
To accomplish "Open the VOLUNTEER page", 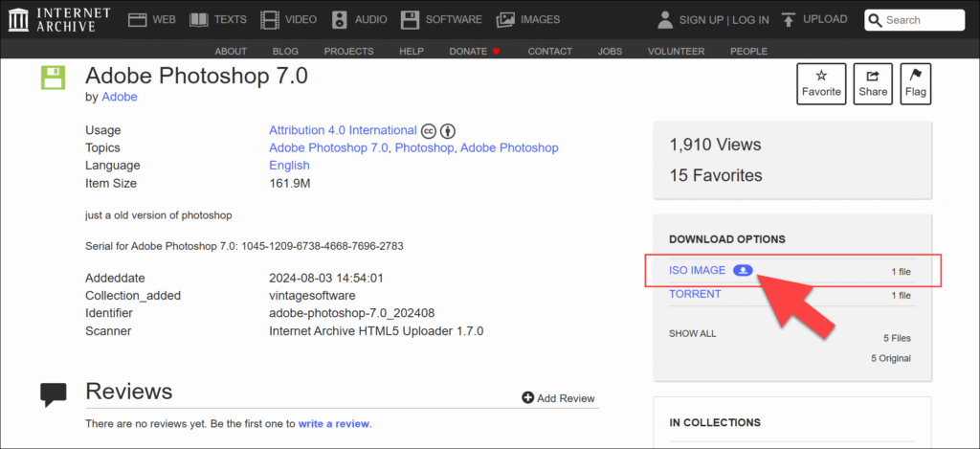I will click(677, 52).
